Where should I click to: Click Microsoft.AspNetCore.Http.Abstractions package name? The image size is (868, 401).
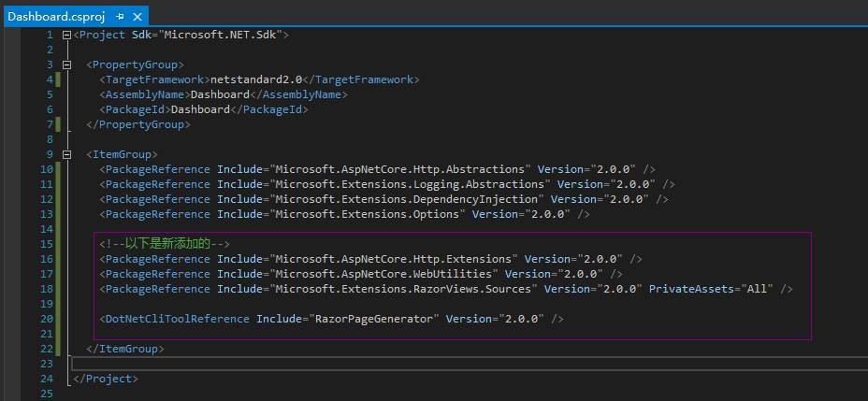(400, 169)
